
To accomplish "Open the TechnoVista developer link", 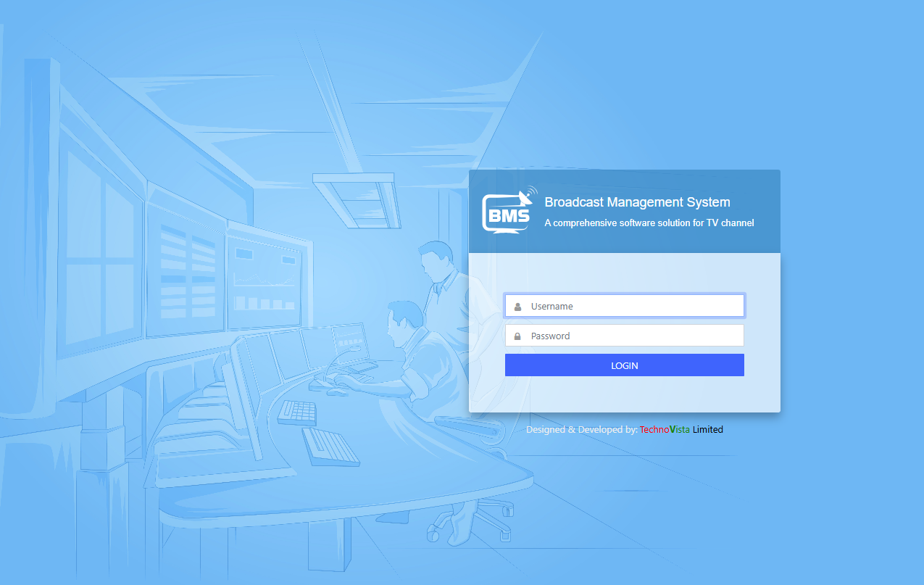I will point(665,429).
